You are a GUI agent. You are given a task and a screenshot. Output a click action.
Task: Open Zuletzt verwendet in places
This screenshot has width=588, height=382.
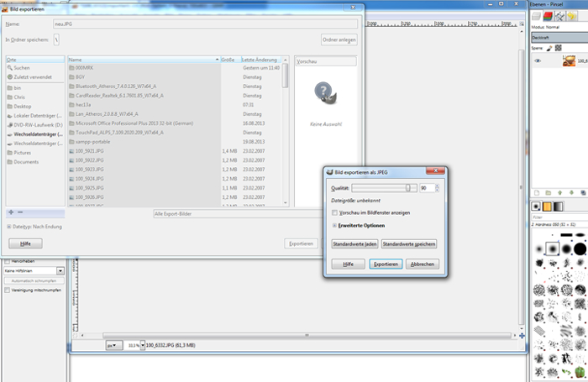click(30, 77)
